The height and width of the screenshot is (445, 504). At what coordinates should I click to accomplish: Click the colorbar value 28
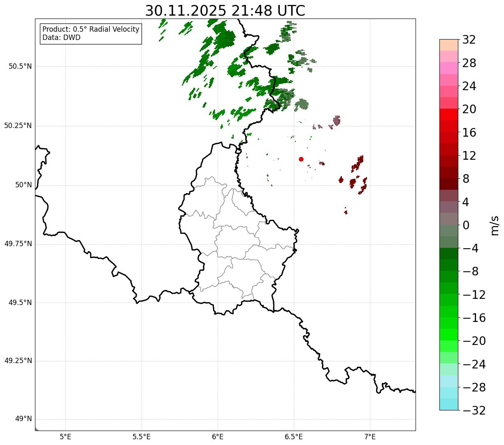click(x=469, y=63)
